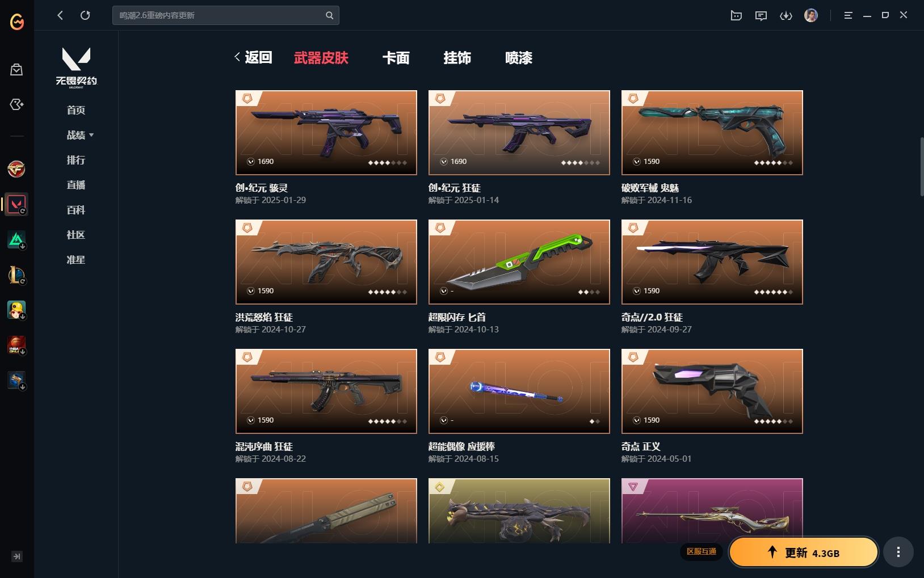
Task: Open the download manager icon
Action: point(786,15)
